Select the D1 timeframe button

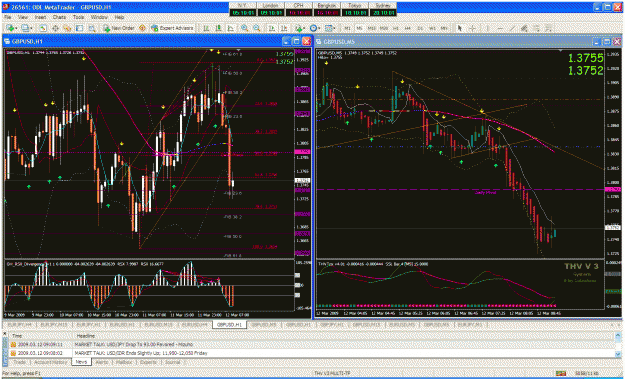(420, 28)
